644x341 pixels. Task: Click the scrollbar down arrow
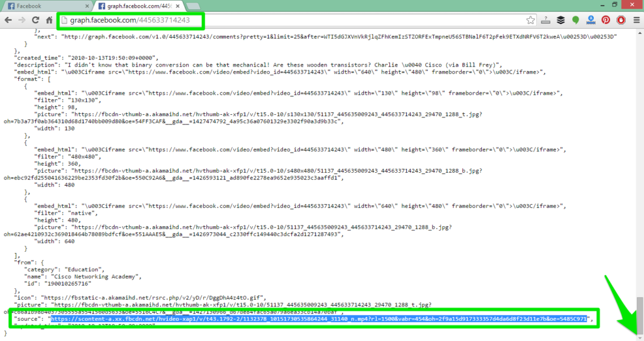pyautogui.click(x=640, y=337)
